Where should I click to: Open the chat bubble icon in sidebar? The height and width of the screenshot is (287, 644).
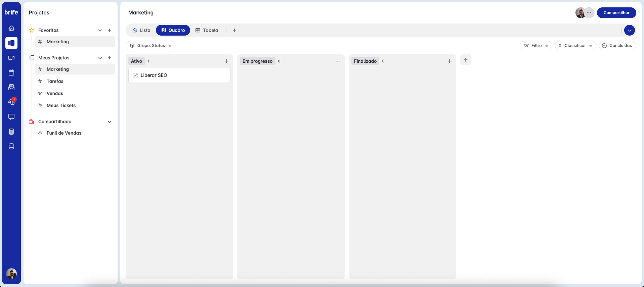[11, 117]
